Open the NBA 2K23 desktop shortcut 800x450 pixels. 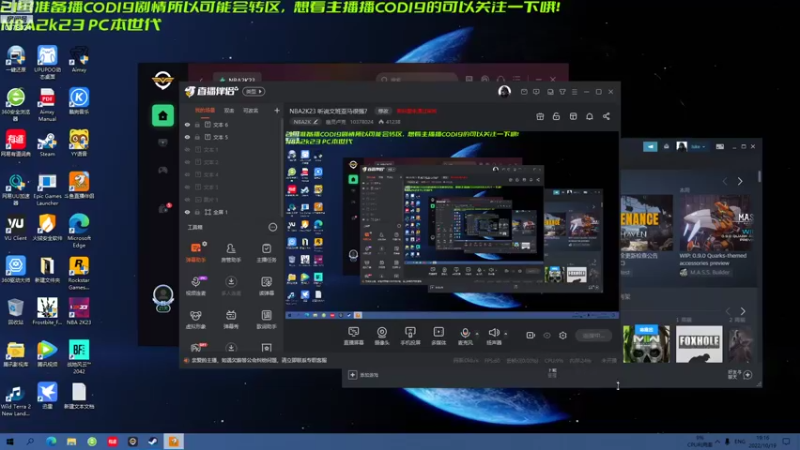[x=79, y=311]
